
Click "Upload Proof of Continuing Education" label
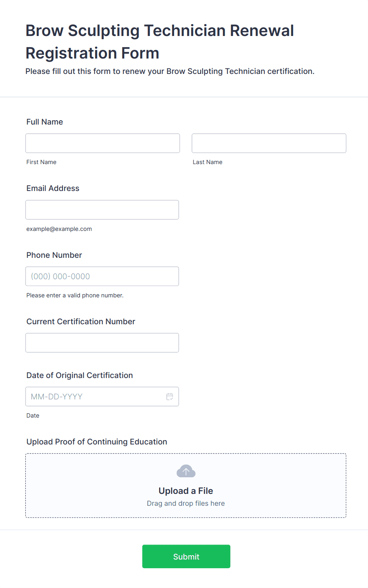point(97,442)
